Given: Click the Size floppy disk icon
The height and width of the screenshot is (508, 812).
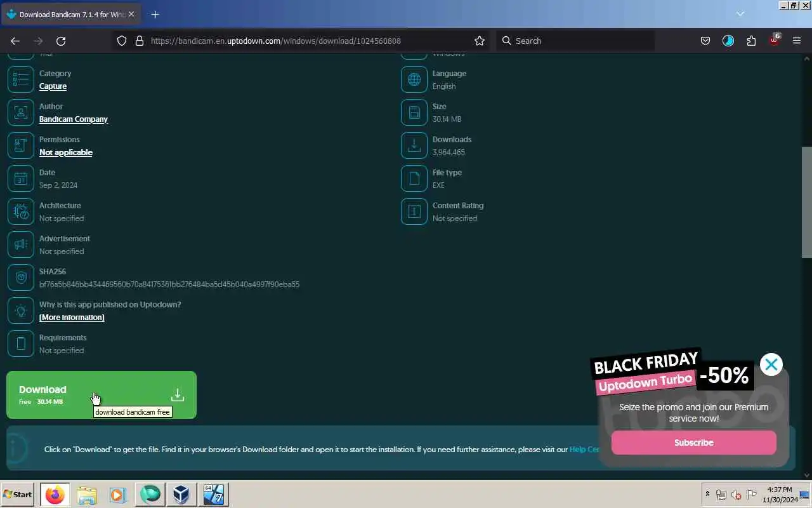Looking at the screenshot, I should pyautogui.click(x=414, y=112).
